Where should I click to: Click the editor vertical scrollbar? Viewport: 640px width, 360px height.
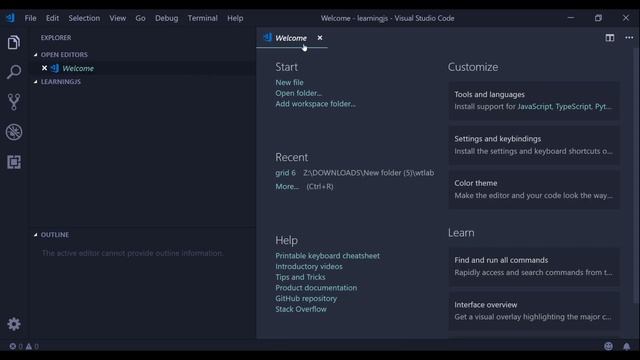636,176
